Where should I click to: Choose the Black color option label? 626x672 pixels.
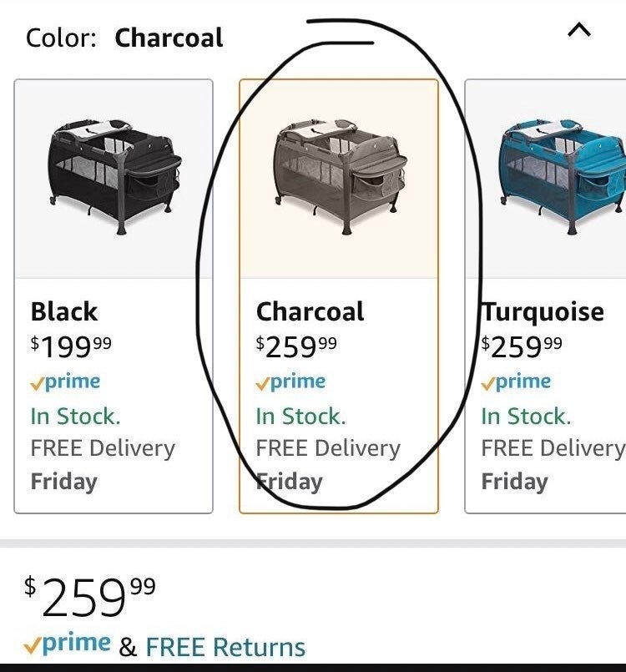pos(64,311)
